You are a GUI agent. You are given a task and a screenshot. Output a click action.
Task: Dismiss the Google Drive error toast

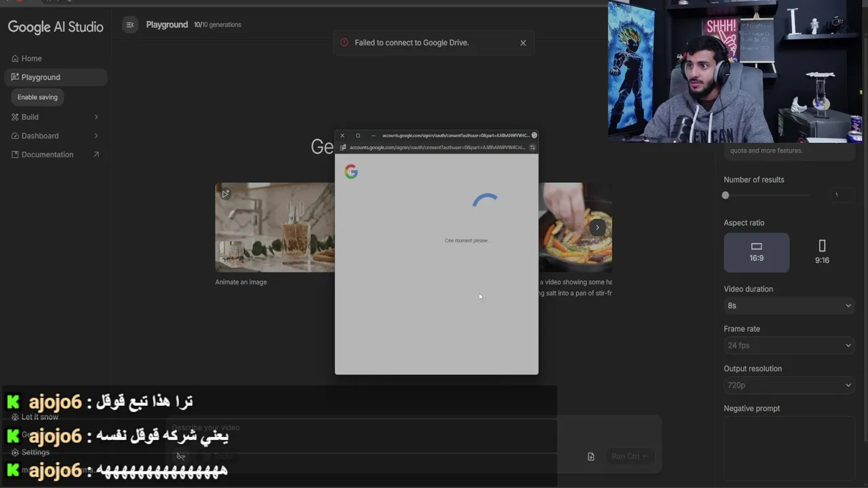tap(523, 43)
